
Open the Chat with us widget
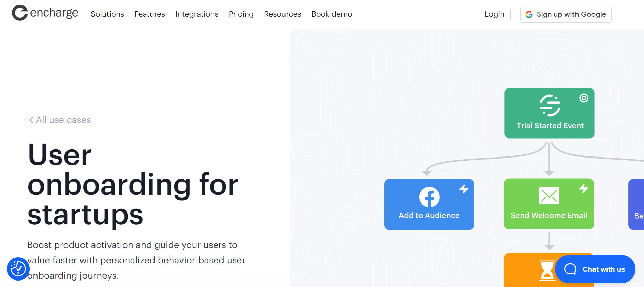tap(595, 269)
